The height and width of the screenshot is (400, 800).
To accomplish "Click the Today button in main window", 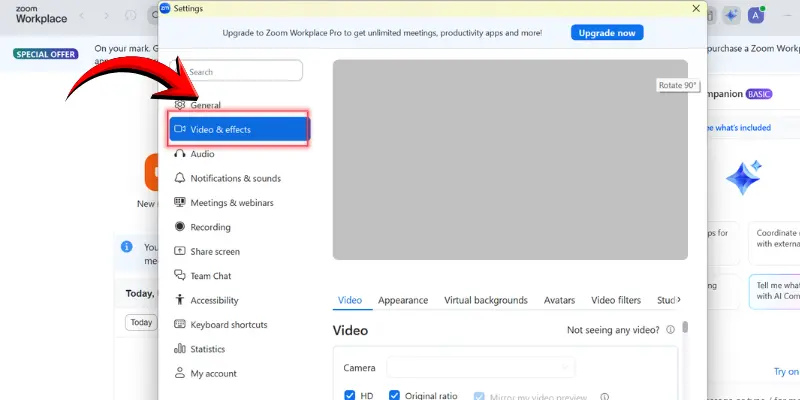I will (141, 322).
